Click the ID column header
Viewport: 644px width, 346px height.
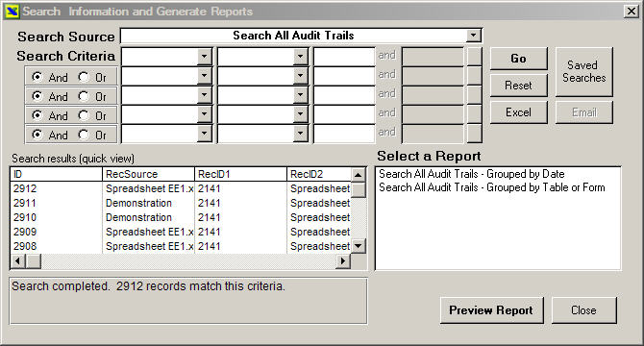tap(57, 174)
